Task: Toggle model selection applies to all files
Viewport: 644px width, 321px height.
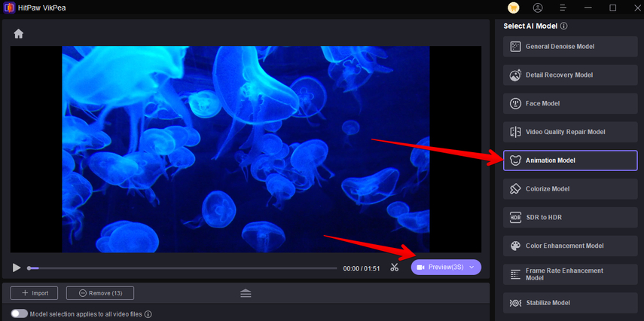Action: click(20, 313)
